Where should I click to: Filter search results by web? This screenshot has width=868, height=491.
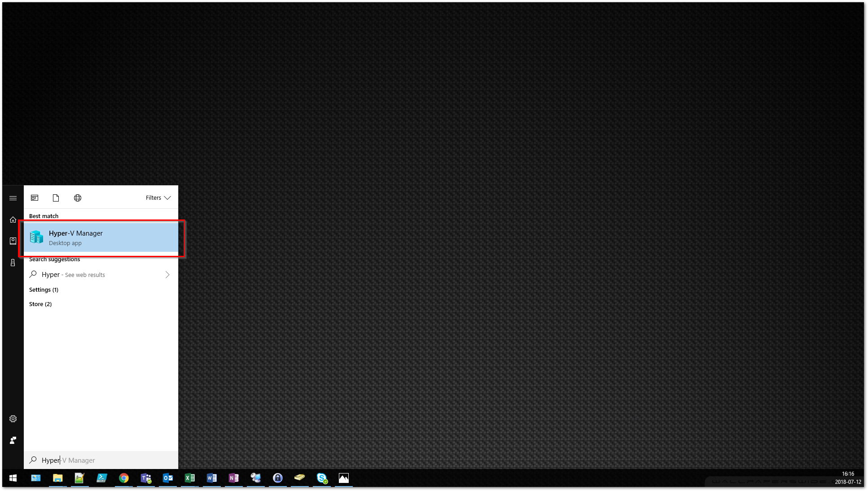point(78,198)
